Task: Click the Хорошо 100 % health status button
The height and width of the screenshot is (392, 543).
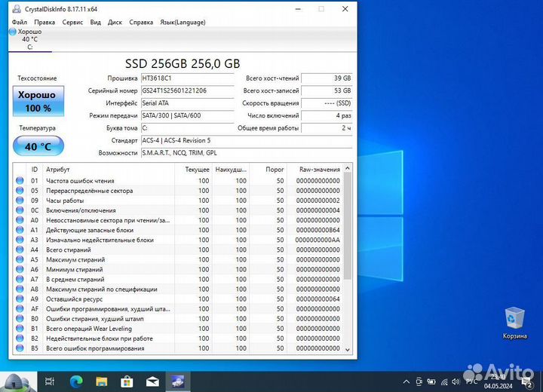Action: (x=38, y=101)
